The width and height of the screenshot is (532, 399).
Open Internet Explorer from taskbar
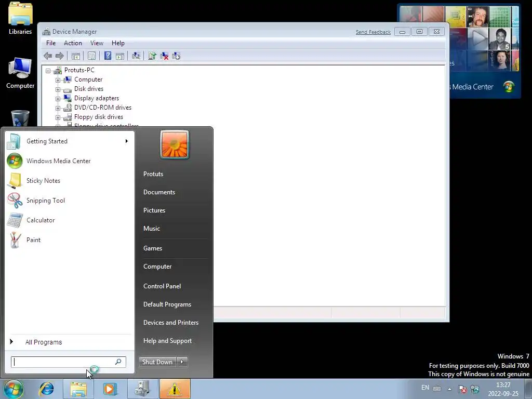[46, 389]
